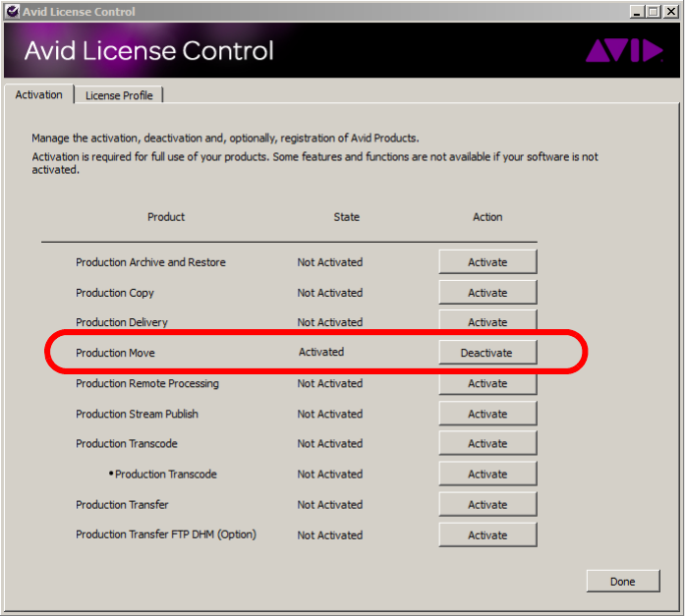Click the Production Move product name
Viewport: 685px width, 616px height.
point(115,353)
